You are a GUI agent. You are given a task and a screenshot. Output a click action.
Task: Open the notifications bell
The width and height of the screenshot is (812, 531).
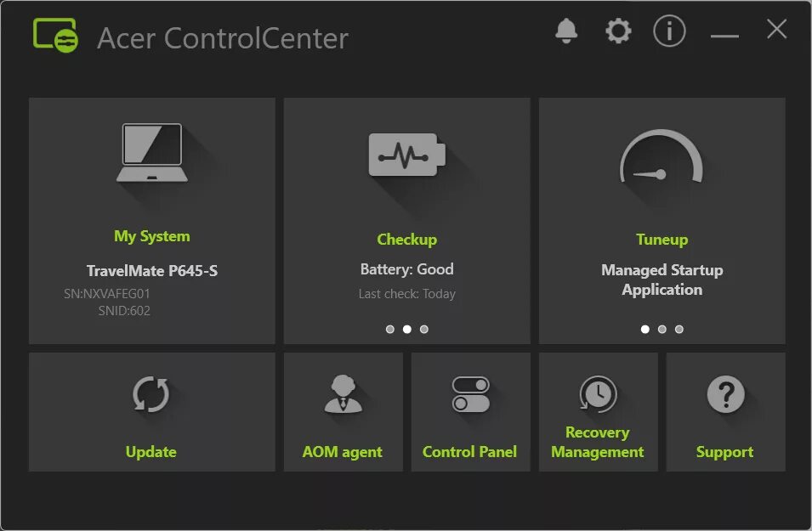point(566,31)
